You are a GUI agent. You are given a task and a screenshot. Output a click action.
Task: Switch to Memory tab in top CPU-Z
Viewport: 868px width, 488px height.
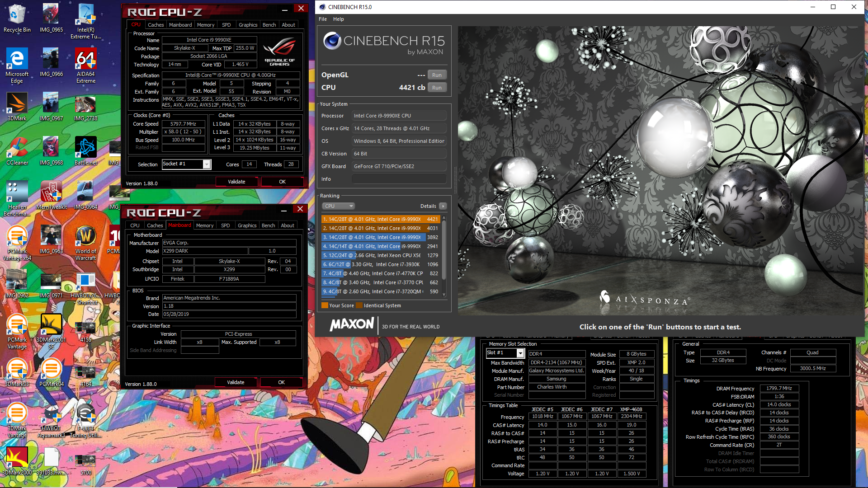tap(206, 25)
